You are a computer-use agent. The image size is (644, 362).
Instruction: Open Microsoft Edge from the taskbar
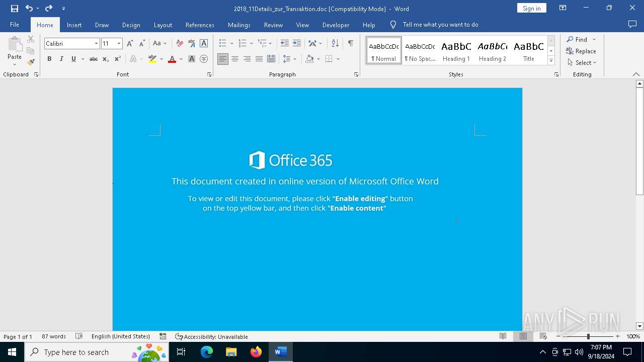tap(207, 352)
